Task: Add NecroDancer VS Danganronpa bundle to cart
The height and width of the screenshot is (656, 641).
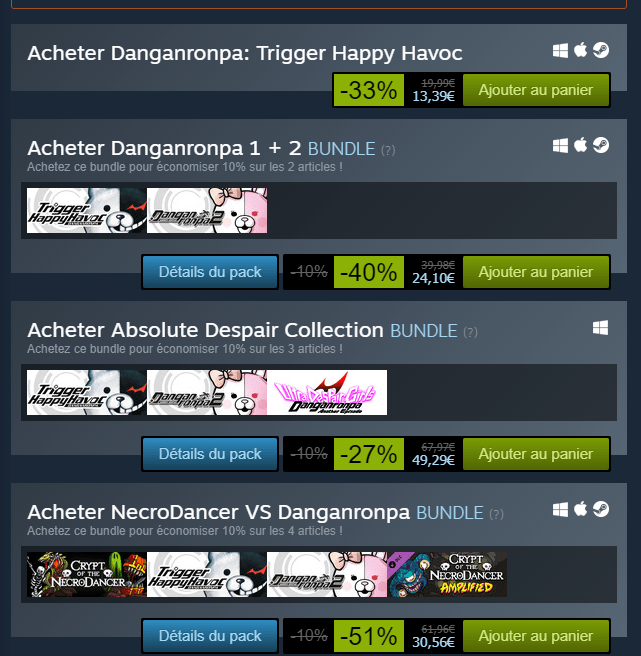Action: (x=536, y=636)
